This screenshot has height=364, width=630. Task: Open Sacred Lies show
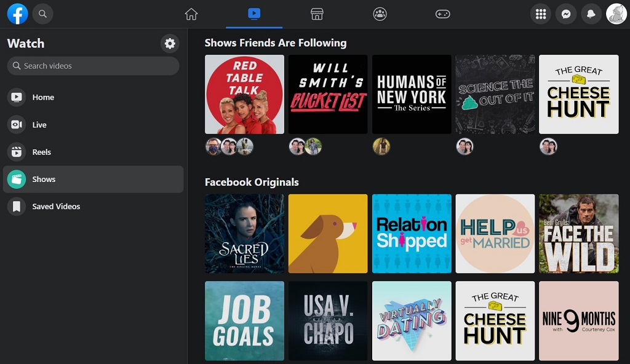click(244, 234)
